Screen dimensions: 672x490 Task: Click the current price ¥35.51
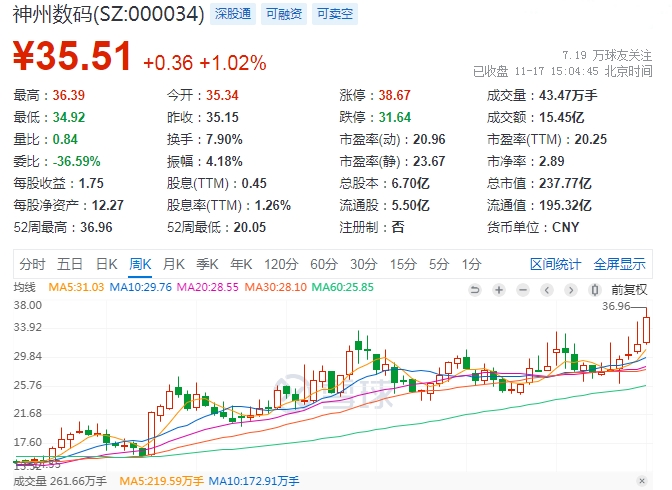coord(72,56)
